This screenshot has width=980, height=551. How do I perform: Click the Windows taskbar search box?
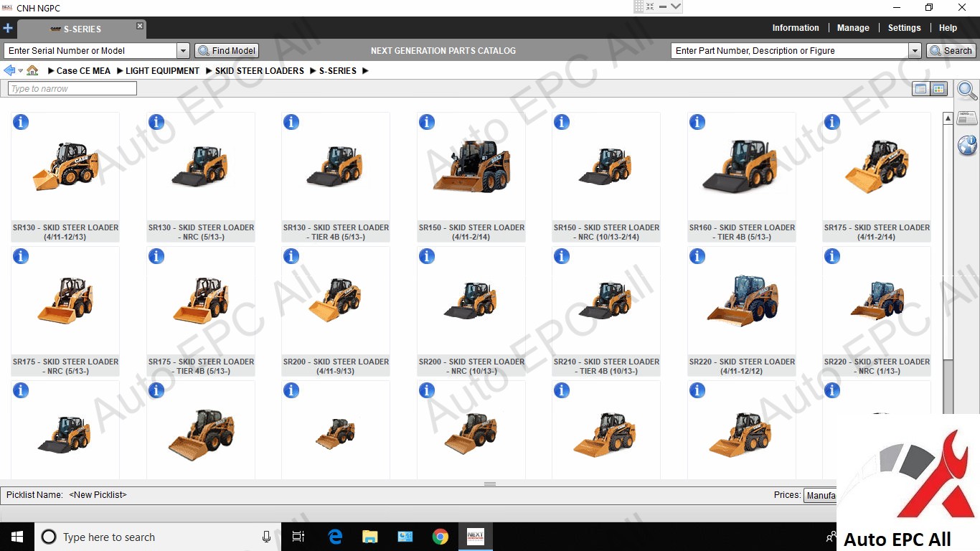coord(157,537)
